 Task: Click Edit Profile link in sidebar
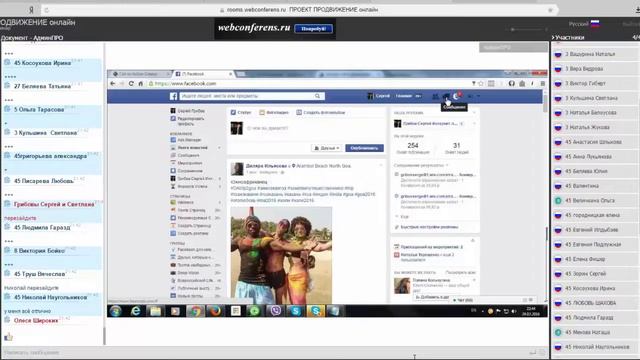187,121
